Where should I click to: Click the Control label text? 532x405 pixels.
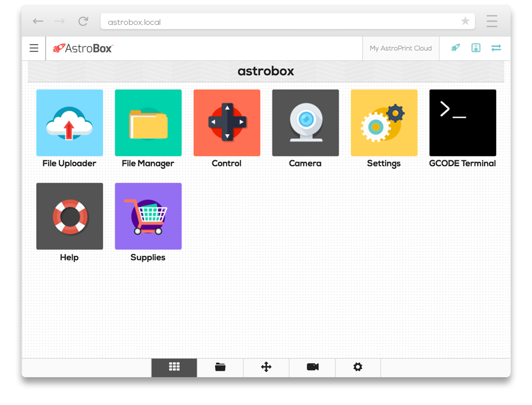click(x=227, y=163)
